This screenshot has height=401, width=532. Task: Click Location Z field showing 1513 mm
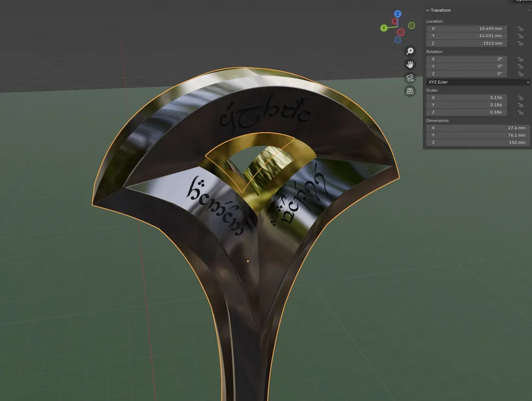467,43
